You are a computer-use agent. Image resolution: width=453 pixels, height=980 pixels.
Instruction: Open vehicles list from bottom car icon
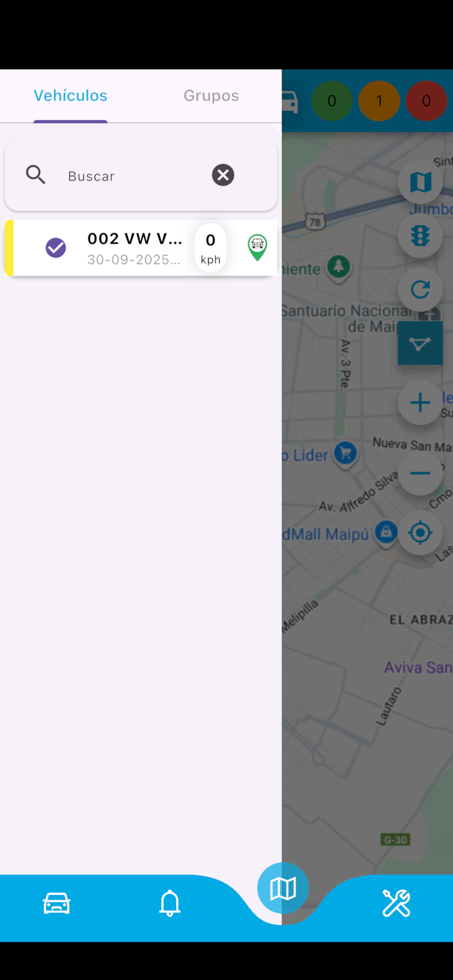click(56, 903)
